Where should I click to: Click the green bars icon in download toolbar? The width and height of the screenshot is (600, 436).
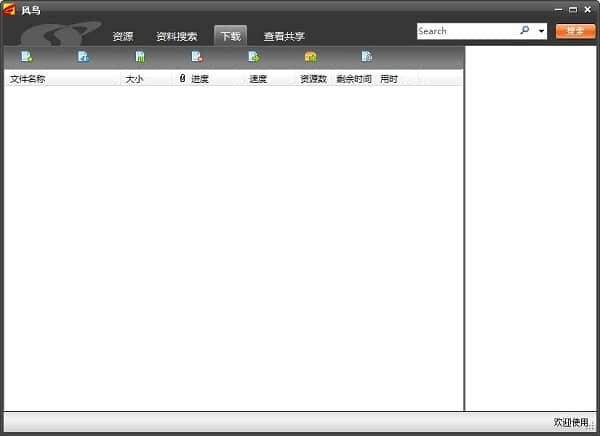140,57
